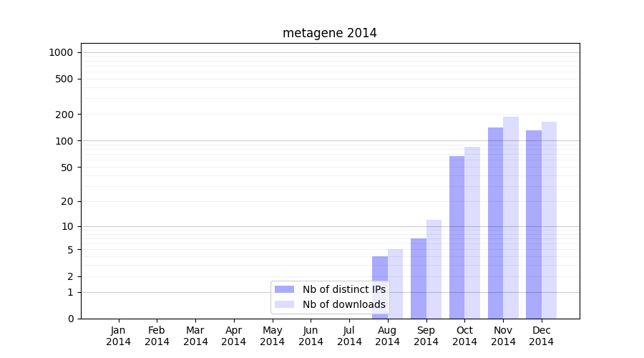Click the Dec 2014 downloads bar
This screenshot has height=358, width=644.
(x=549, y=220)
